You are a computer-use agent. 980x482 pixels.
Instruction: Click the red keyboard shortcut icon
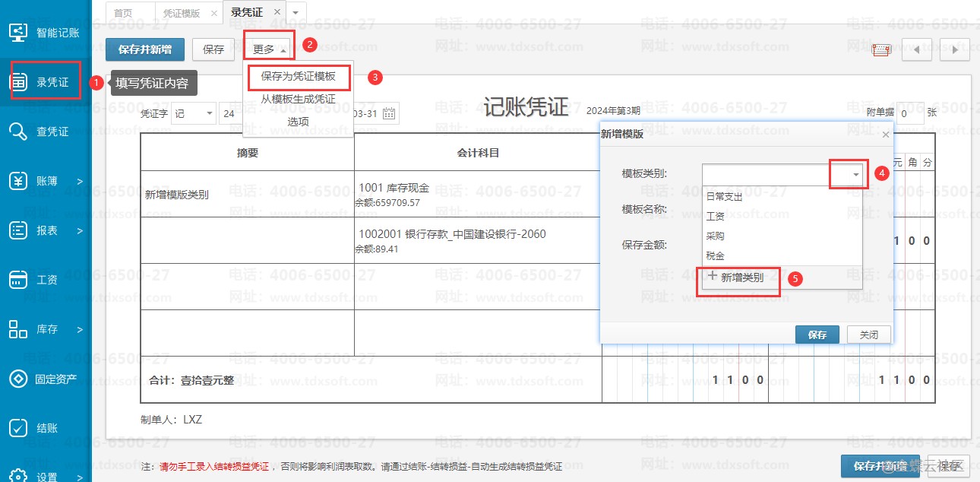point(881,50)
